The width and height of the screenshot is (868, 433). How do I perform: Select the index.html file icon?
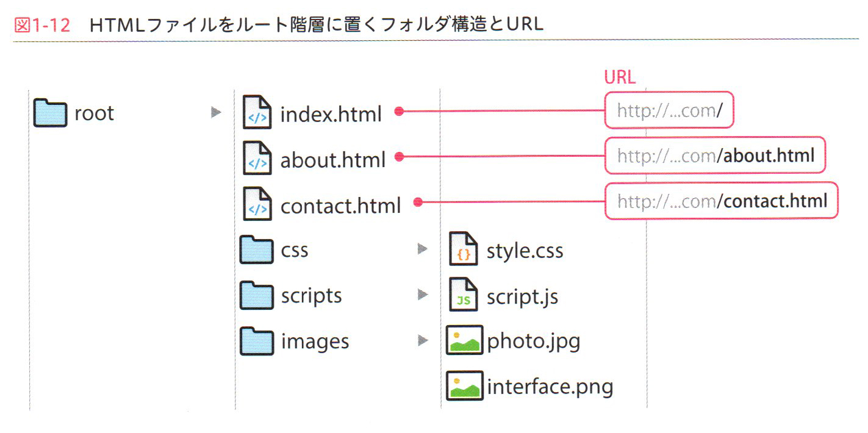(x=257, y=113)
